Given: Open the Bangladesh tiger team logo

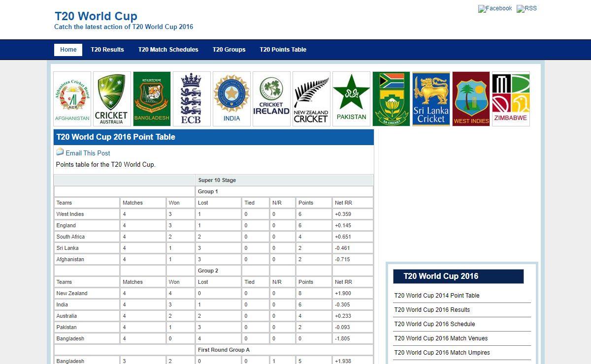Looking at the screenshot, I should [152, 99].
